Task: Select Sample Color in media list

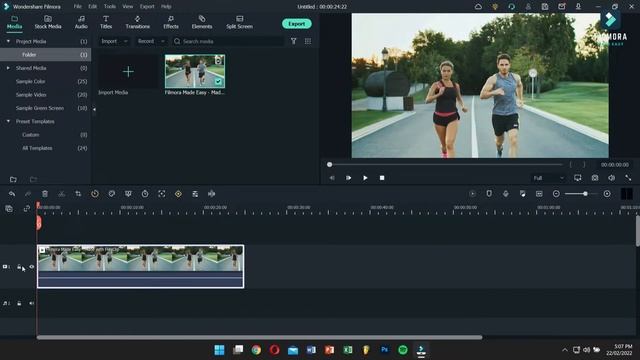Action: click(x=31, y=81)
